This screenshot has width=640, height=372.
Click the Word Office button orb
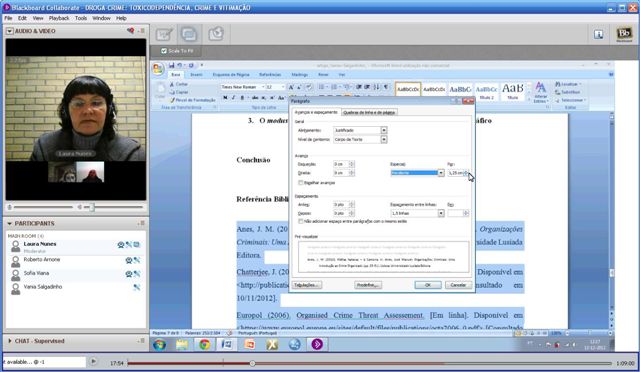[x=158, y=69]
